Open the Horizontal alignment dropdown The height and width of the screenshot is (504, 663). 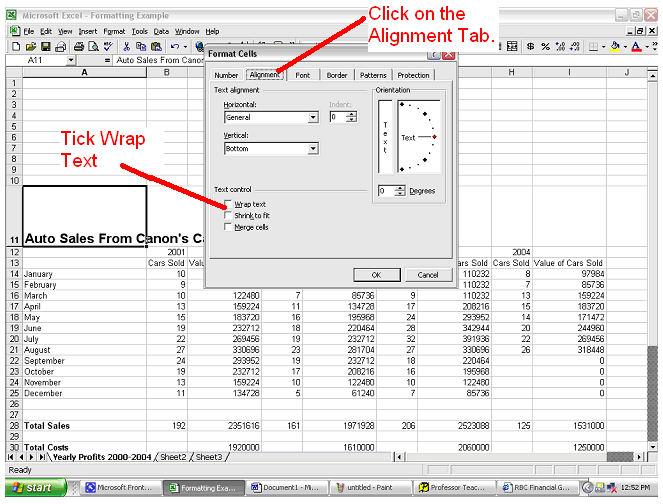pos(313,117)
